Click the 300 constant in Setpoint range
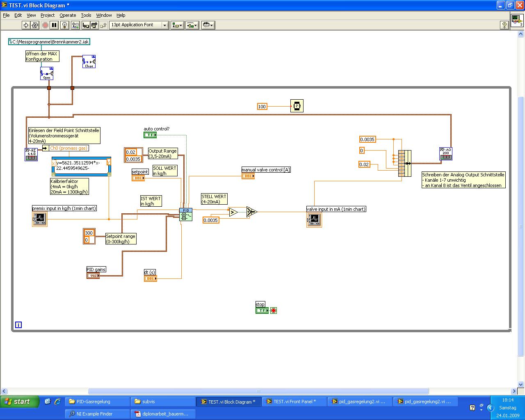525x420 pixels. (x=89, y=233)
